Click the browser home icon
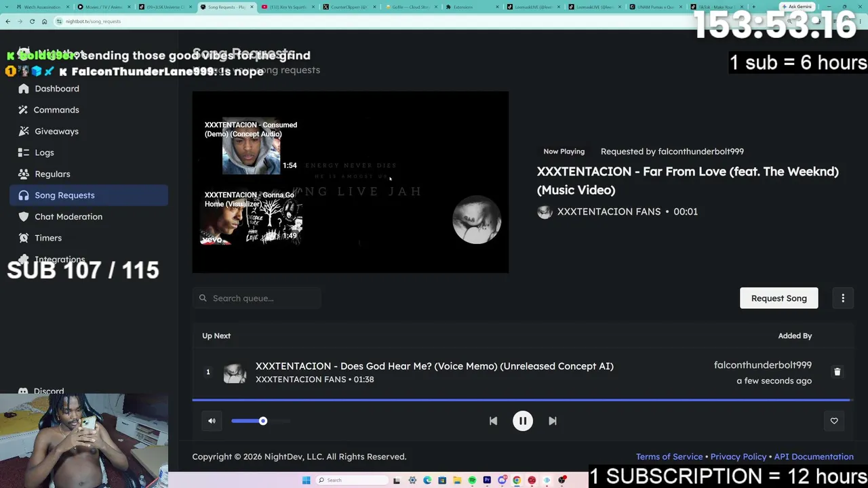The height and width of the screenshot is (488, 868). (x=44, y=21)
